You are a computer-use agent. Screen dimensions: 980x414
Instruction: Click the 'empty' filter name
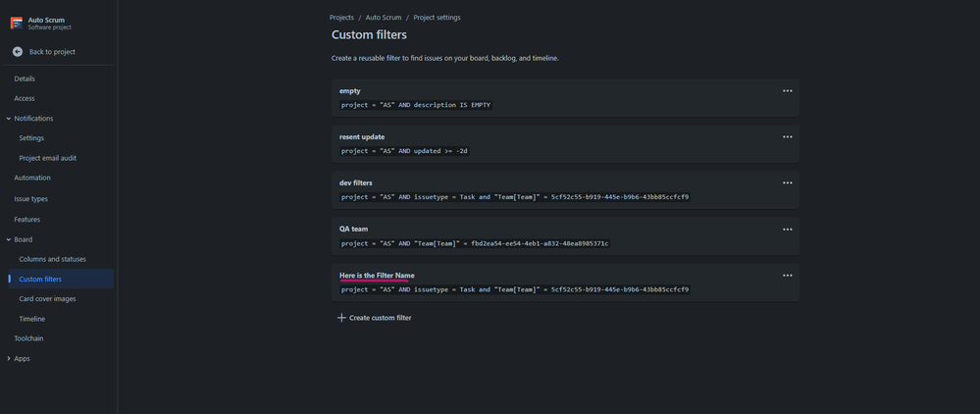click(350, 91)
